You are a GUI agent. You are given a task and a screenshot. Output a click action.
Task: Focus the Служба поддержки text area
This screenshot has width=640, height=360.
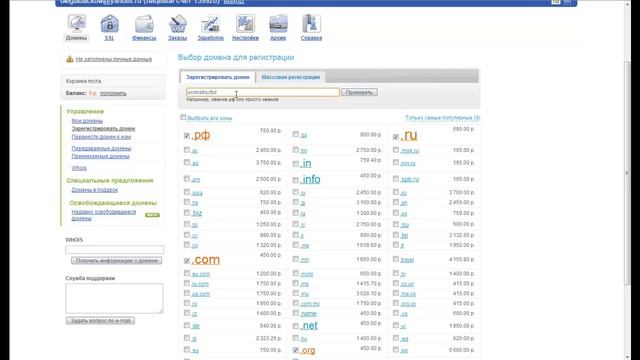[114, 298]
